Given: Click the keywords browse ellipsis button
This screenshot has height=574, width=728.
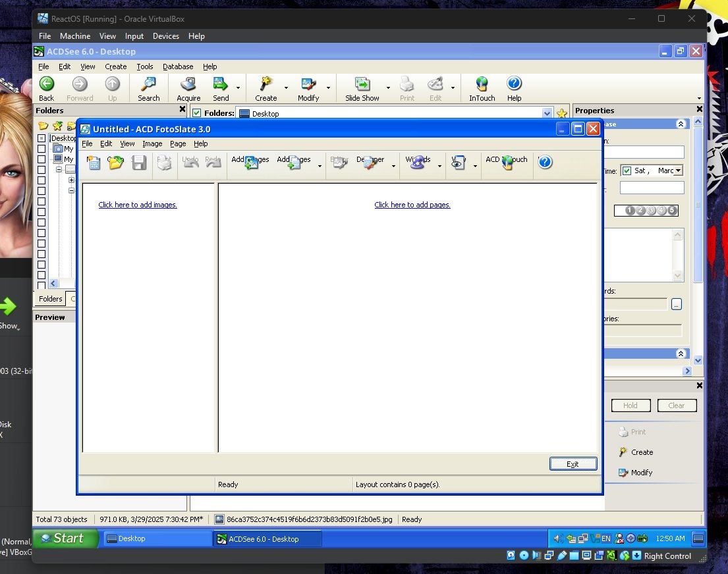Looking at the screenshot, I should click(677, 304).
